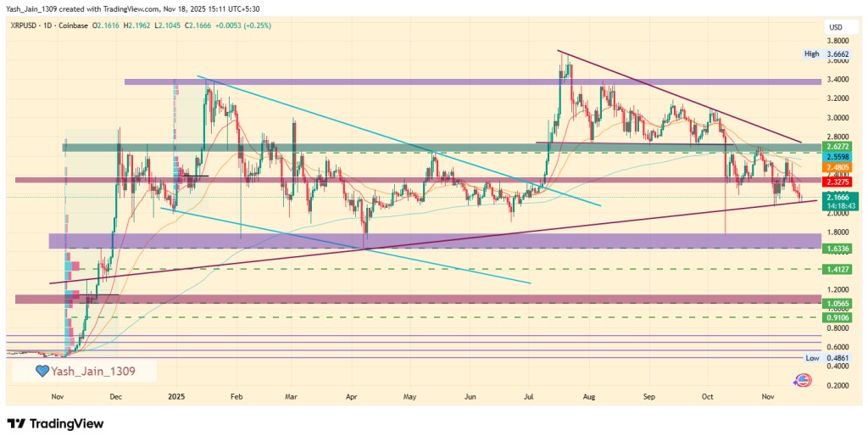Open the US flag economic event marker
The width and height of the screenshot is (868, 442).
[x=801, y=383]
